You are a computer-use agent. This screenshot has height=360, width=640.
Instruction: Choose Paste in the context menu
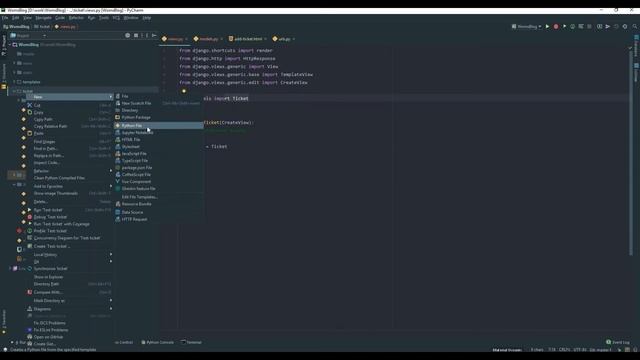point(69,133)
